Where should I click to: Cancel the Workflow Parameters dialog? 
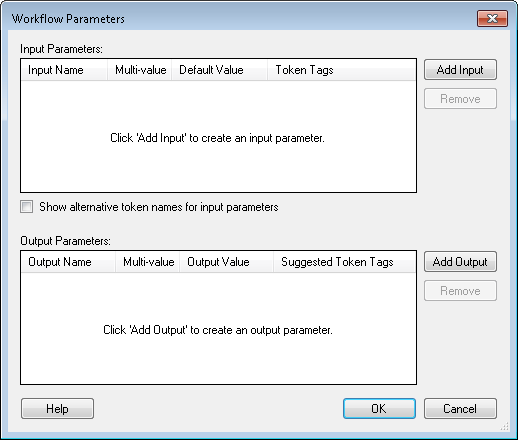(460, 409)
